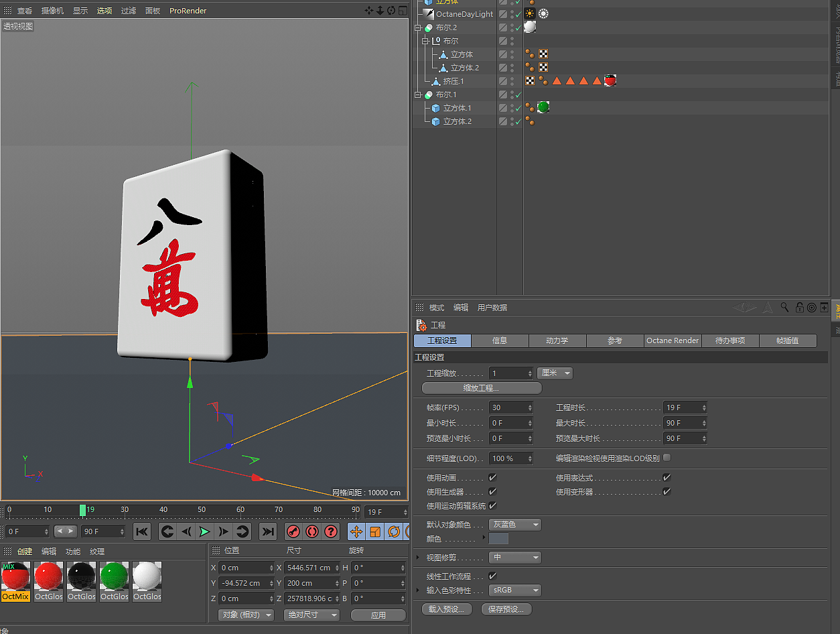Open 视图修剪 中 dropdown

click(x=514, y=558)
